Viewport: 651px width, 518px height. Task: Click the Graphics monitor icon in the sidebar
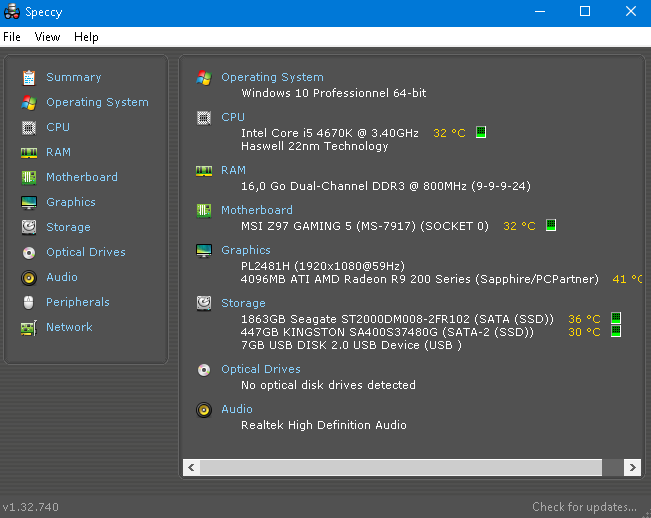(x=28, y=202)
